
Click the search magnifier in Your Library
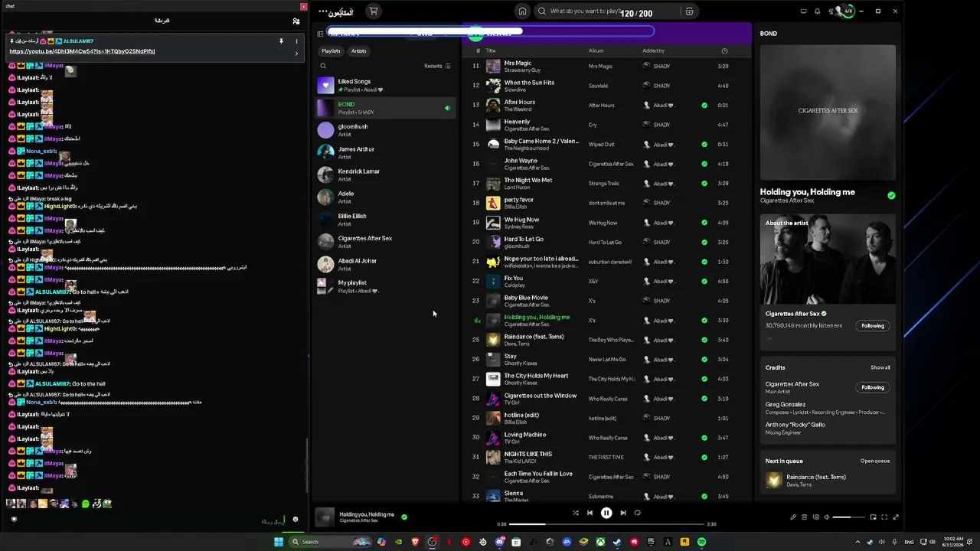[323, 66]
